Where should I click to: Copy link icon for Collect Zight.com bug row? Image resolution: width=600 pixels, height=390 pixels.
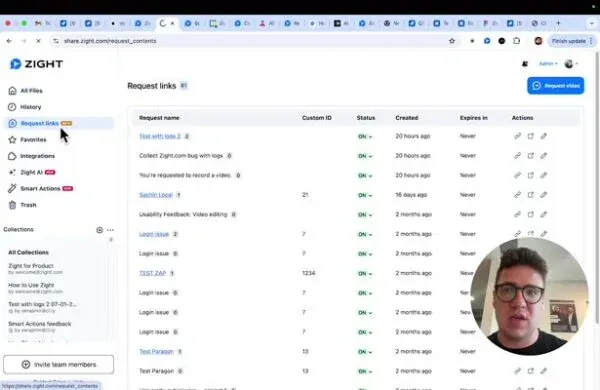[517, 155]
